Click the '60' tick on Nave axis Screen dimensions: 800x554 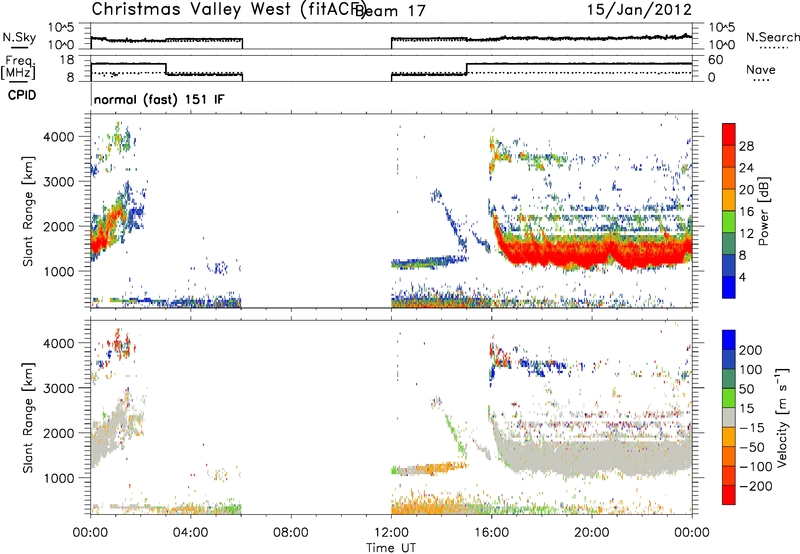[715, 60]
